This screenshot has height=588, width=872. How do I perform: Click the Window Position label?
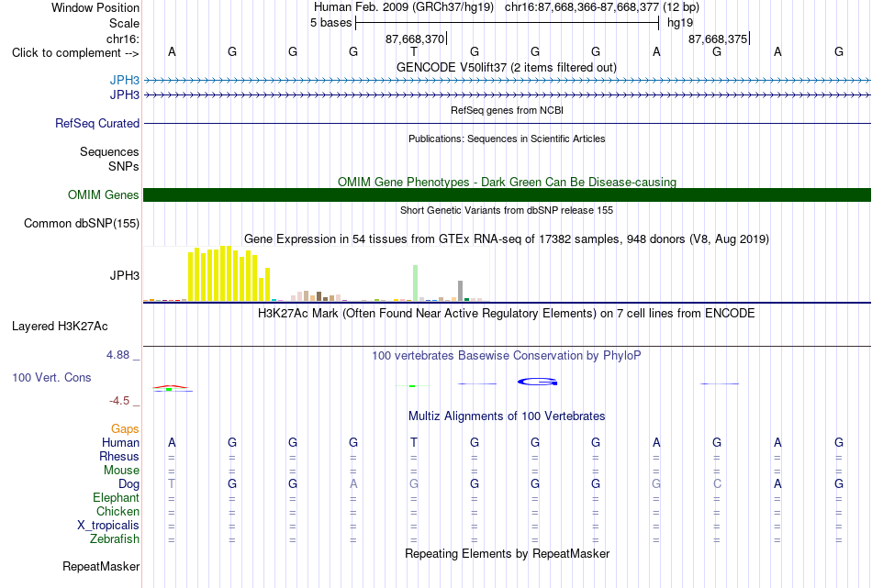click(95, 7)
